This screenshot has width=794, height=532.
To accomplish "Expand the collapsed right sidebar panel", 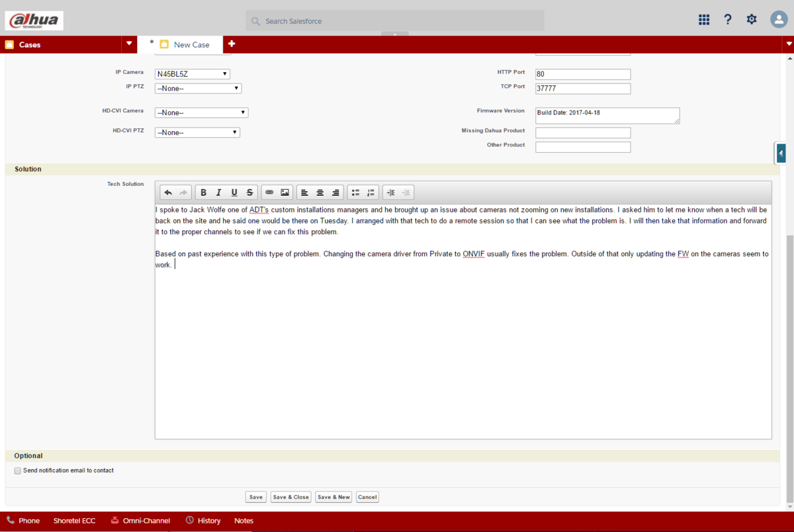I will coord(781,154).
